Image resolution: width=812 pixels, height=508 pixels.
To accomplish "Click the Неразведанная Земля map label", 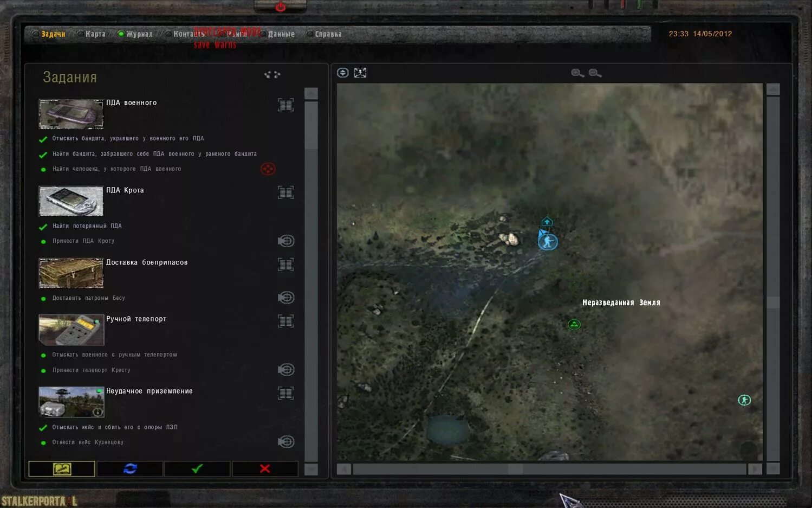I will click(621, 303).
